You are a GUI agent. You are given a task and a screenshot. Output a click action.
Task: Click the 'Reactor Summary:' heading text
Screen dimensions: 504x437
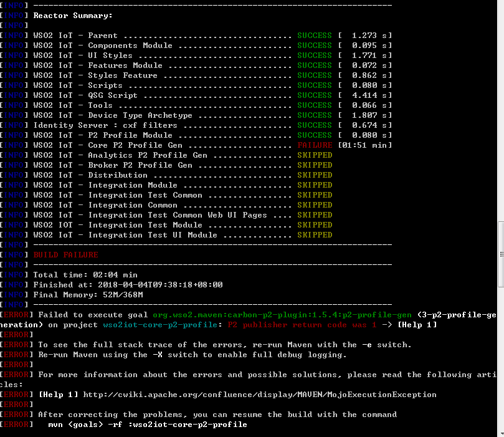coord(73,16)
